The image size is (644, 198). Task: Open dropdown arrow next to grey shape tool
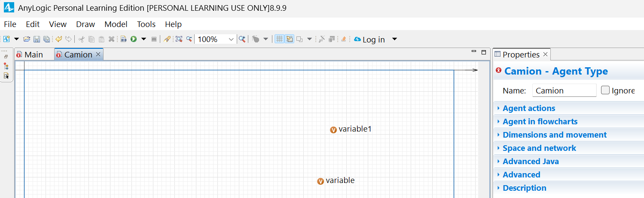[x=266, y=39]
